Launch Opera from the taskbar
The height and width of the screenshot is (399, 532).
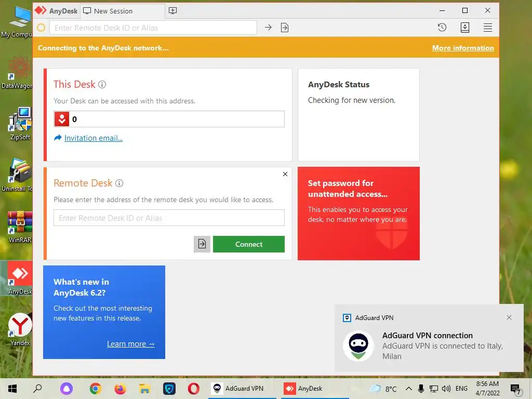[194, 389]
